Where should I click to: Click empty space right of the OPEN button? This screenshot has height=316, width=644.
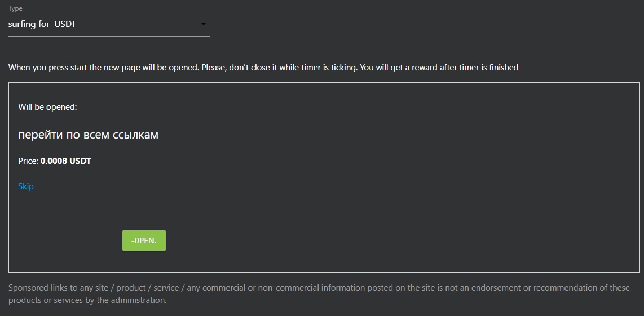338,241
